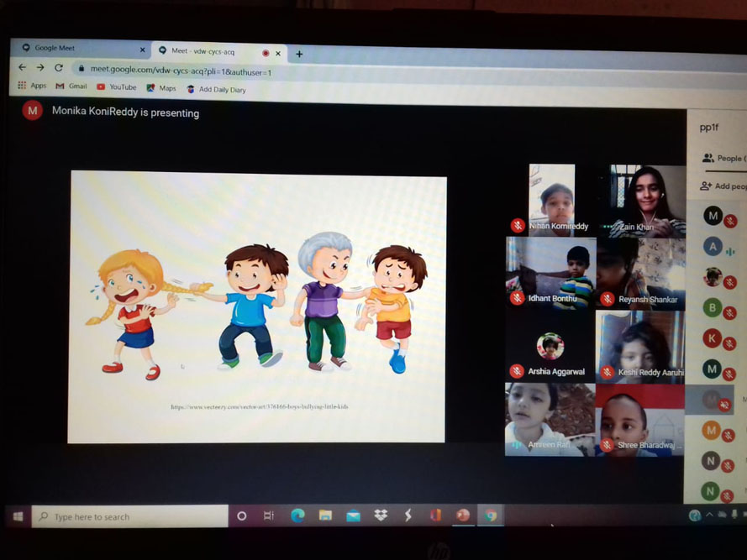
Task: Select Idhant Bonthu video tile
Action: (550, 274)
